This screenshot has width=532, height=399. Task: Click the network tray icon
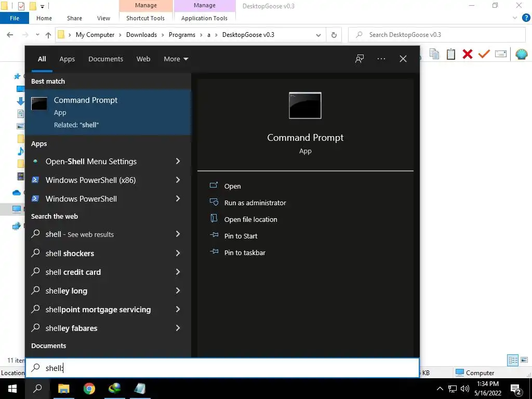[453, 389]
